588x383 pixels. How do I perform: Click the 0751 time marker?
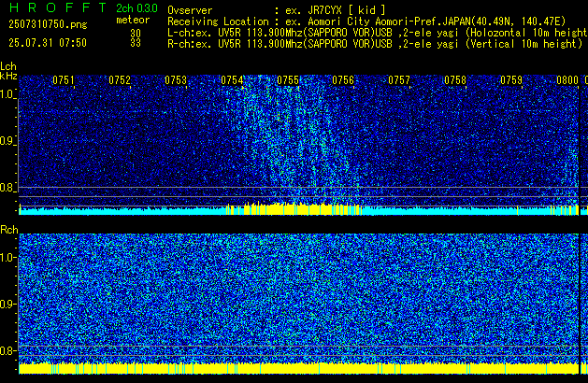(x=64, y=80)
